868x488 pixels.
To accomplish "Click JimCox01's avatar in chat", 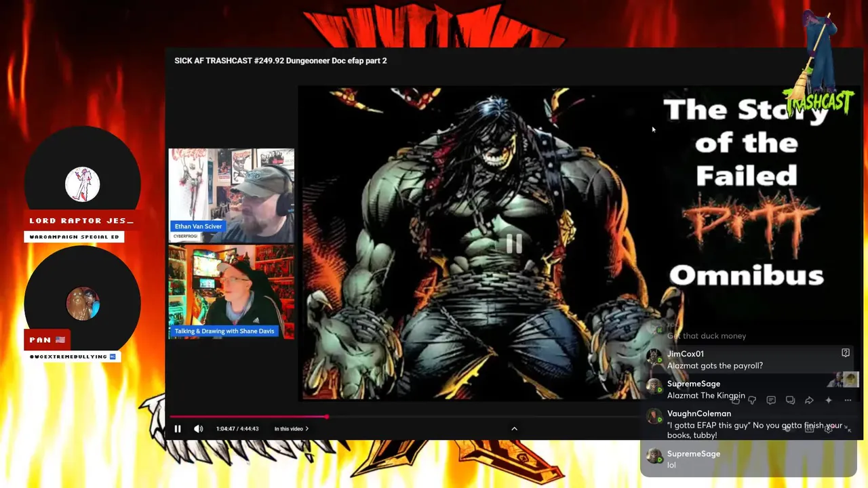I will pyautogui.click(x=654, y=357).
